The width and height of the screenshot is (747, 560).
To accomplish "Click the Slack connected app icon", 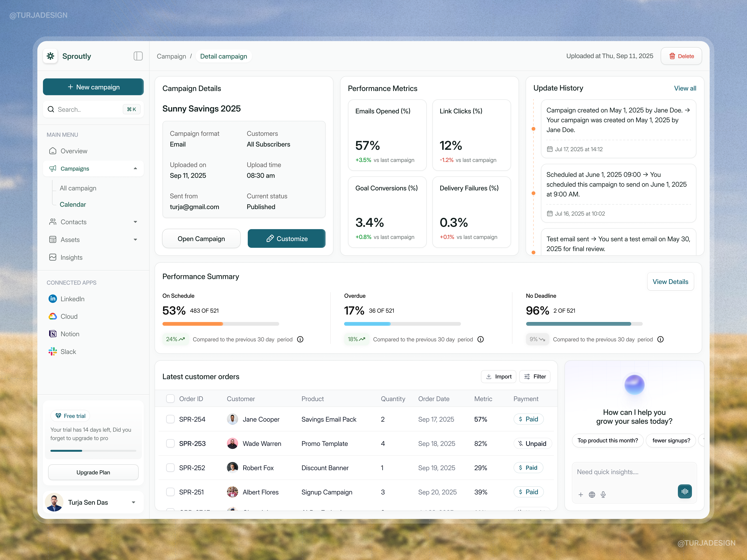I will point(53,351).
